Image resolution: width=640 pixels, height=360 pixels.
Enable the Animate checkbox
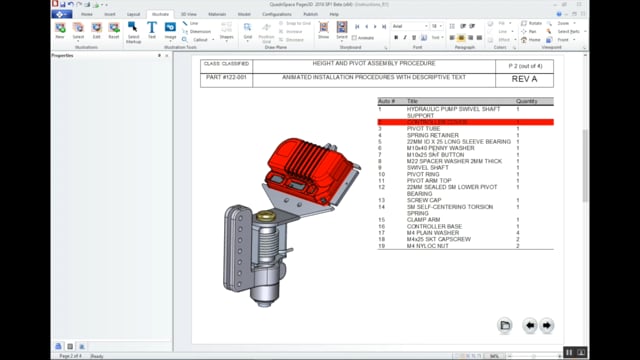pos(354,38)
